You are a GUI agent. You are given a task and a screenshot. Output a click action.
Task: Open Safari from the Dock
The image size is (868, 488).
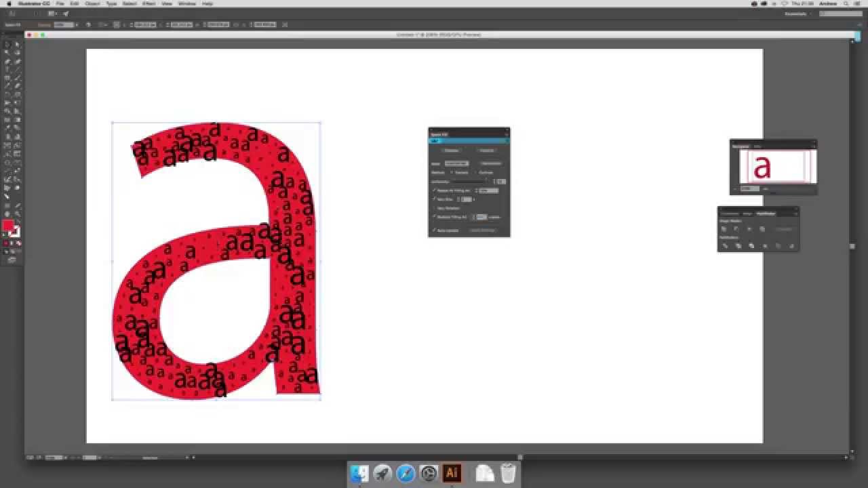click(406, 473)
